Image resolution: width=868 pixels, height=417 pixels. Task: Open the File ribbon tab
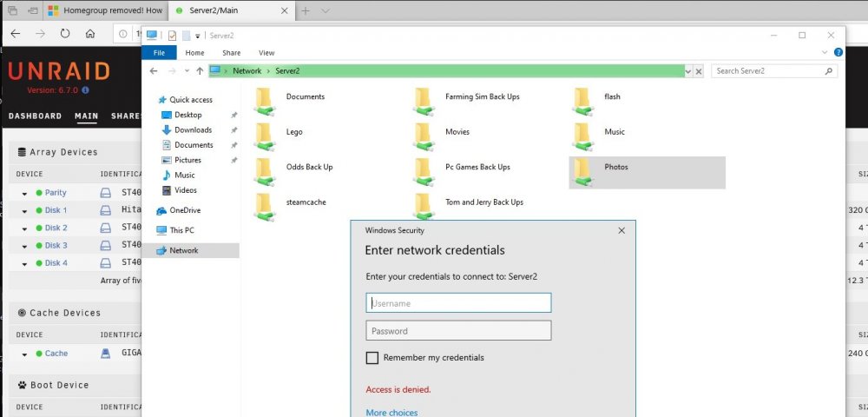click(159, 53)
